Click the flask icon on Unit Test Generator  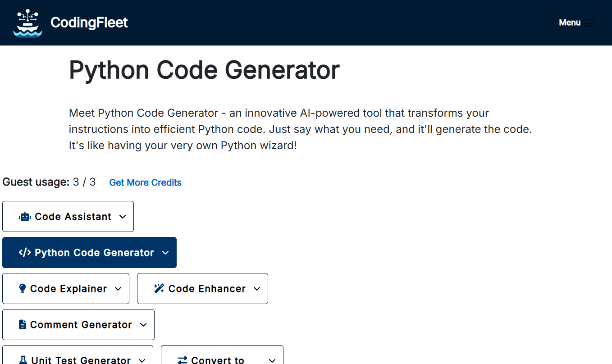pos(23,360)
